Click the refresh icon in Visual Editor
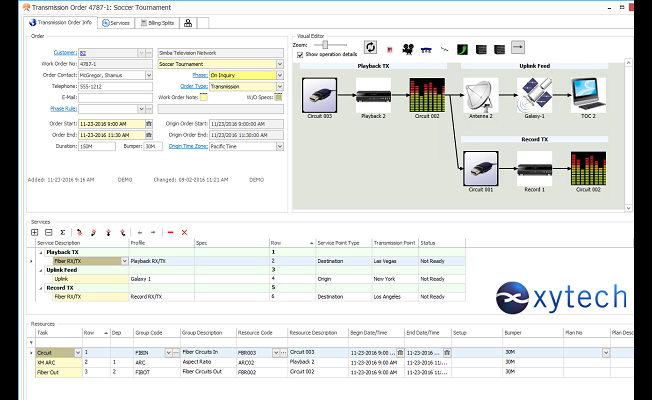Screen dimensions: 652x400 coord(370,47)
